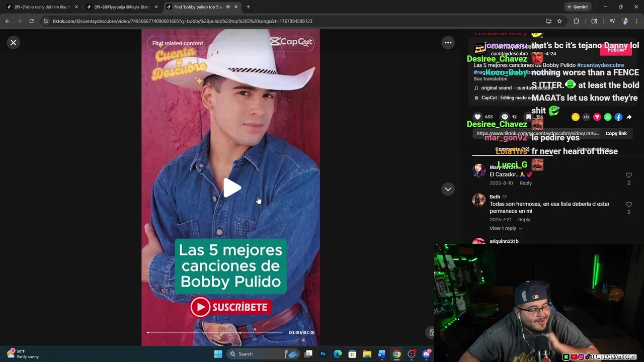This screenshot has height=362, width=644.
Task: Open Mary's profile avatar in comments
Action: point(479,170)
